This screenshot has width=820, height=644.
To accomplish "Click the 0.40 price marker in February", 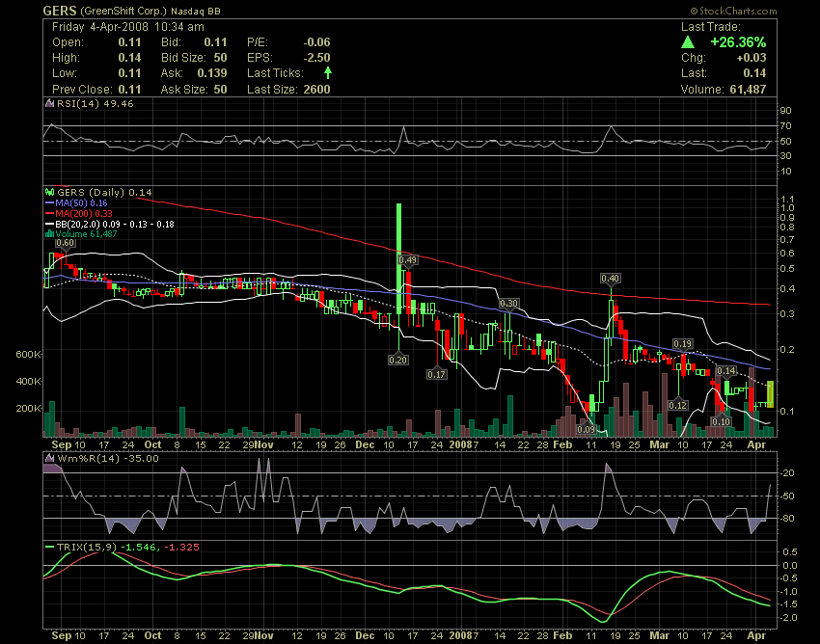I will point(611,279).
